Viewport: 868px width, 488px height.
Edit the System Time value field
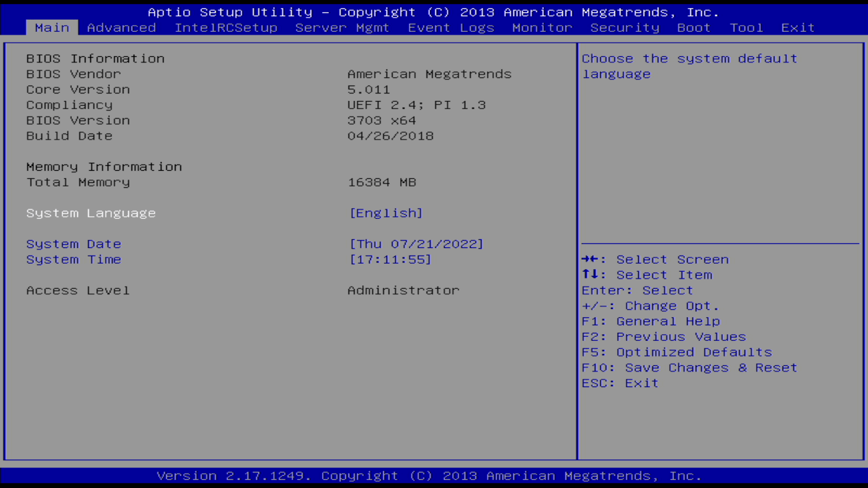(390, 260)
